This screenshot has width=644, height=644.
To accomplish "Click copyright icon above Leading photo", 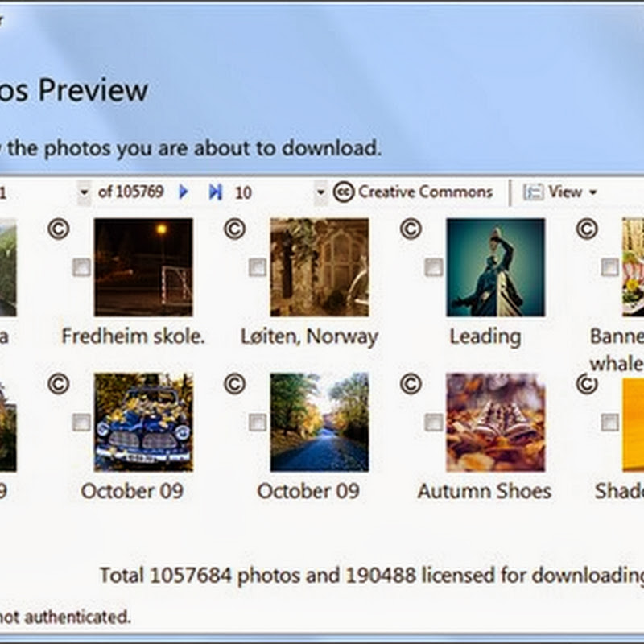I will pyautogui.click(x=411, y=229).
